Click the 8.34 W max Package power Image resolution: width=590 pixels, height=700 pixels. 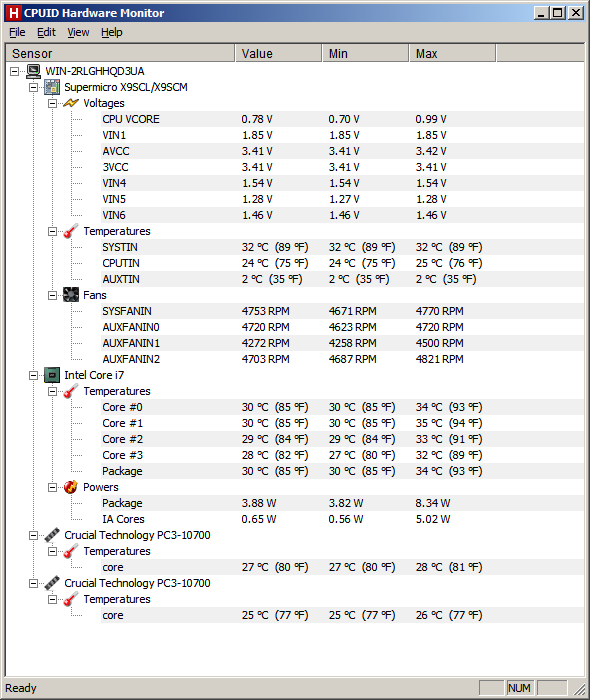coord(433,503)
